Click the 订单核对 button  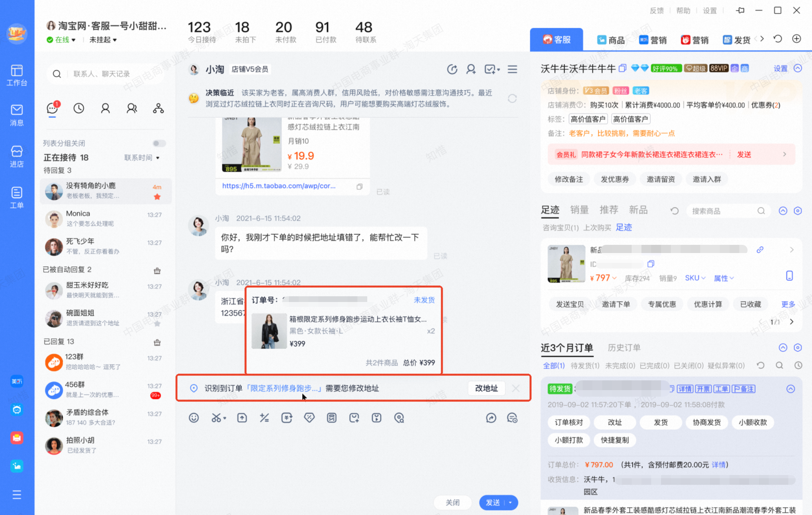pyautogui.click(x=569, y=422)
